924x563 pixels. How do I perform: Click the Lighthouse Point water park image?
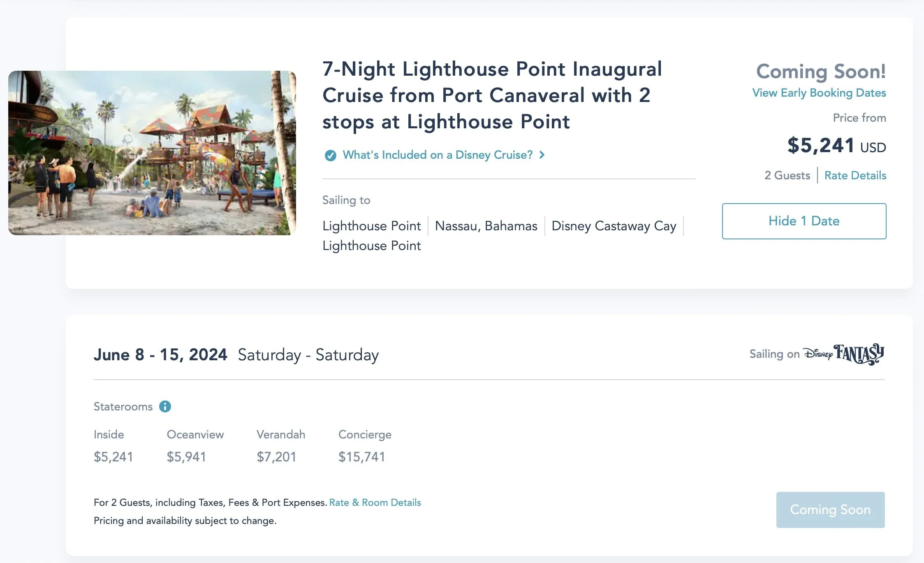point(152,153)
